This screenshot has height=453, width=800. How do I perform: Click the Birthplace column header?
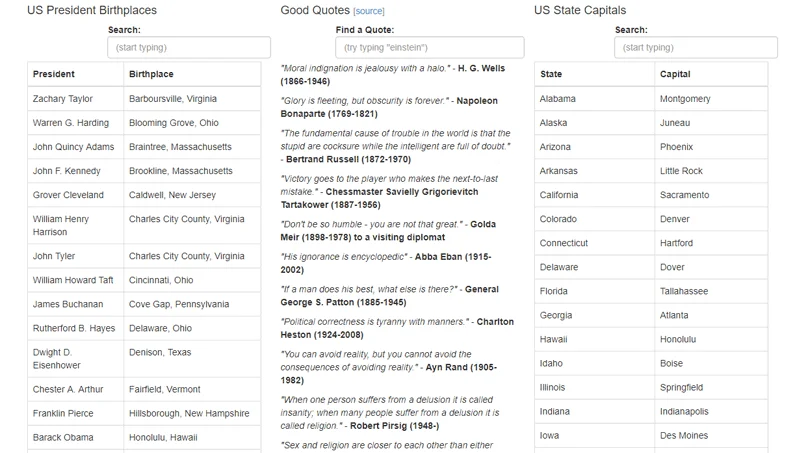(x=151, y=74)
